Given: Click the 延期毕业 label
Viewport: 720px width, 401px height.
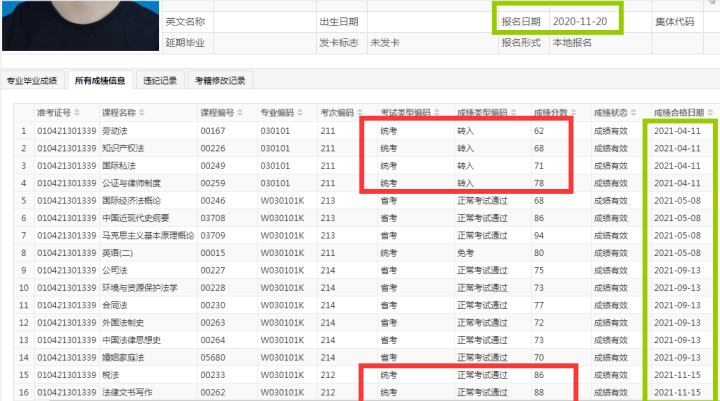Looking at the screenshot, I should point(185,43).
